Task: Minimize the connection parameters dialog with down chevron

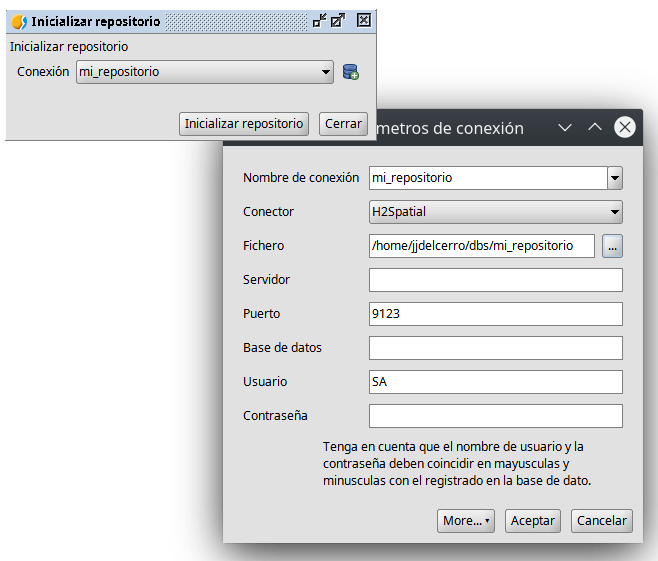Action: [565, 128]
